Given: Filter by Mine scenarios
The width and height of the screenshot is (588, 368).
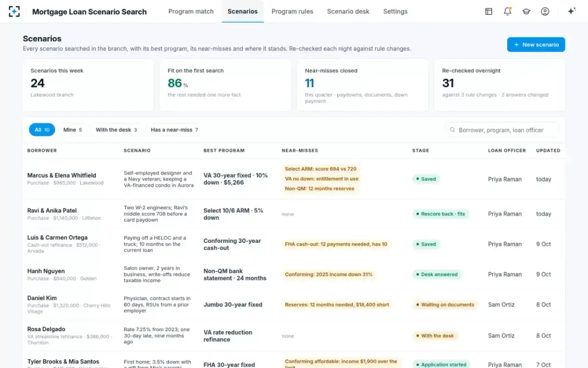Looking at the screenshot, I should pos(73,130).
